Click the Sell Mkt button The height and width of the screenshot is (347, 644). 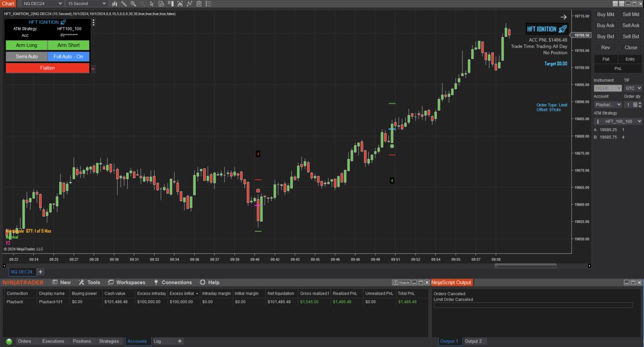pyautogui.click(x=631, y=15)
